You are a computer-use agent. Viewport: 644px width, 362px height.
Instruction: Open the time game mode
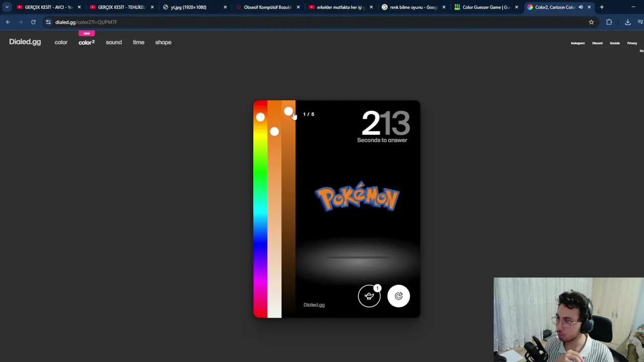[138, 42]
